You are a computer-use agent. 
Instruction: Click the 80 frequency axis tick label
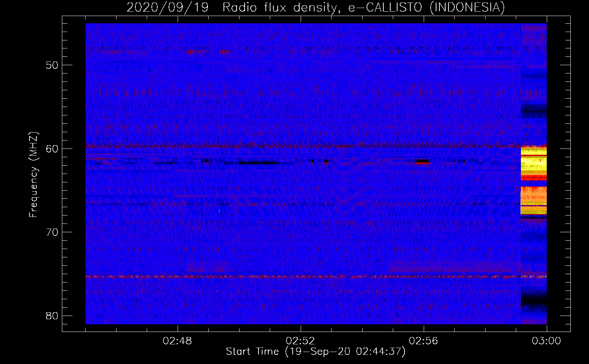tap(52, 316)
